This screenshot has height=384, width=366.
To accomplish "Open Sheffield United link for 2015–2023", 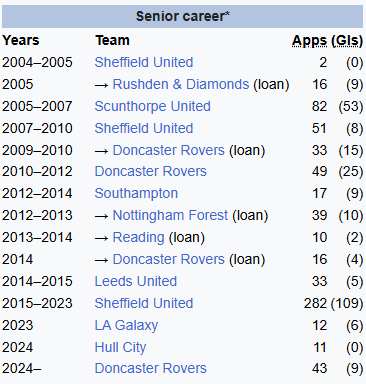I will (144, 303).
